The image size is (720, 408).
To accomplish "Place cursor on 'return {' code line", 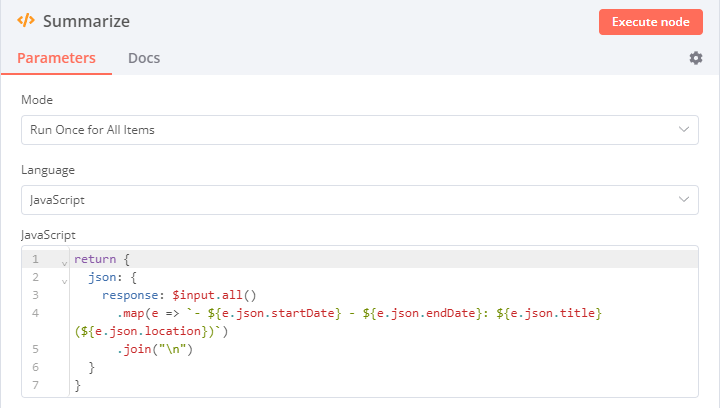I will (102, 259).
